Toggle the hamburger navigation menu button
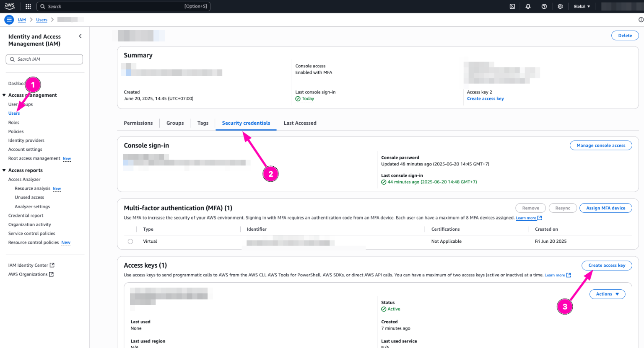The image size is (644, 348). click(9, 20)
